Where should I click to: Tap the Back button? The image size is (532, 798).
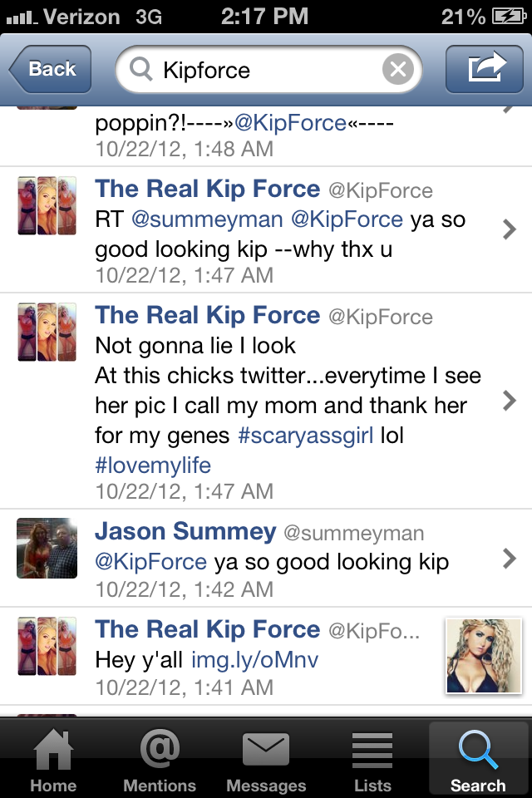[x=51, y=69]
